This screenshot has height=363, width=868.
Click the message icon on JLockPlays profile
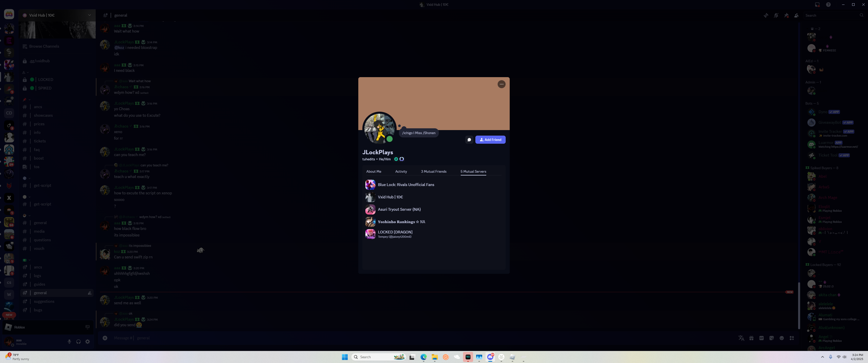coord(469,140)
